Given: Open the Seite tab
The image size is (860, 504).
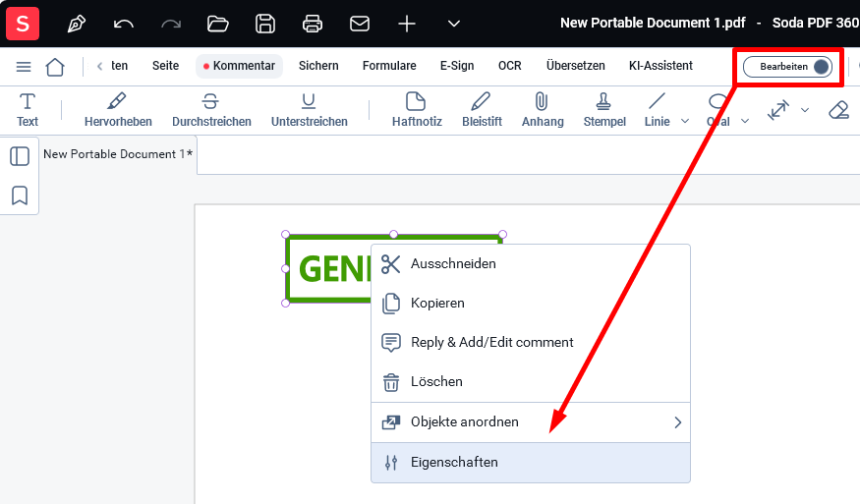Looking at the screenshot, I should 166,66.
